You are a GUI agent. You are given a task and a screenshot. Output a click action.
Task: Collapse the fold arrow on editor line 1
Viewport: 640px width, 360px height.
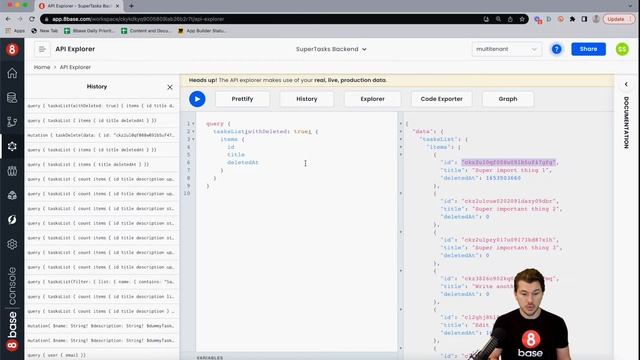(193, 124)
